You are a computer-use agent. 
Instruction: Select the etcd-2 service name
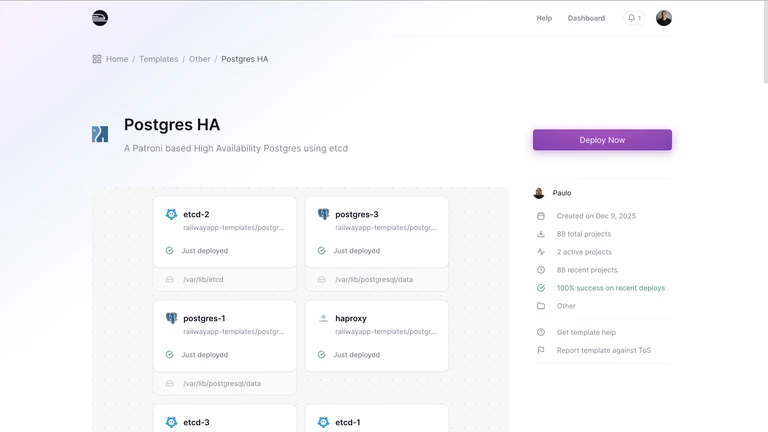(x=196, y=214)
